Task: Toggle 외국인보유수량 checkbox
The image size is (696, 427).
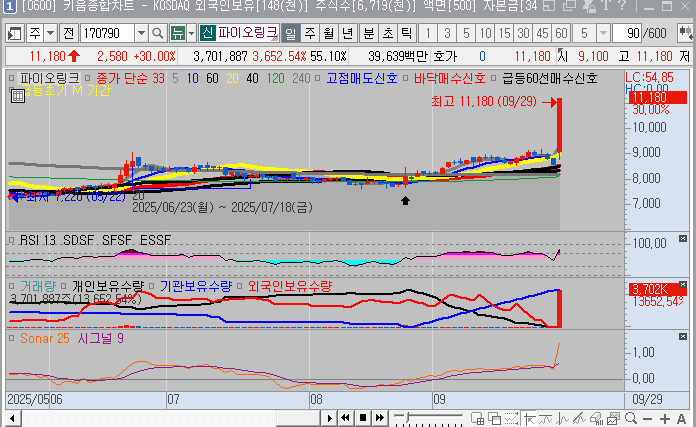Action: coord(239,286)
